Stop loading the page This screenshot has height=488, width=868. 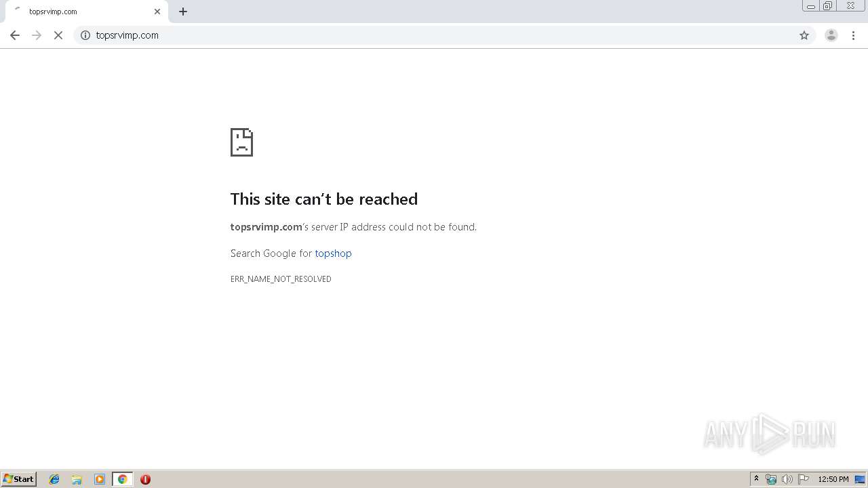pos(58,35)
